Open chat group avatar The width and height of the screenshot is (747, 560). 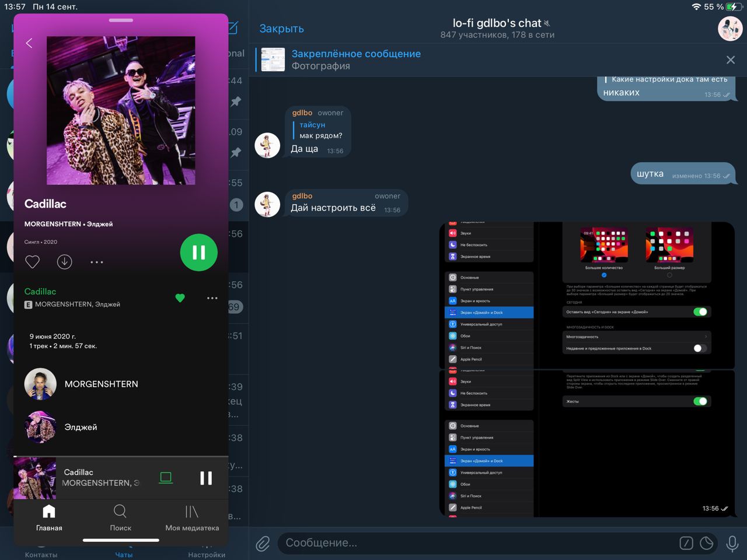(x=729, y=29)
